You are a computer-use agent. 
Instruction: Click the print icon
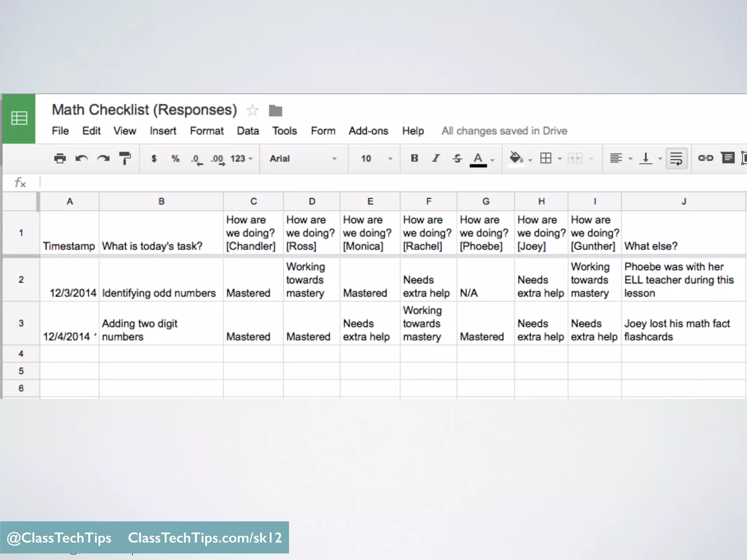pyautogui.click(x=60, y=159)
